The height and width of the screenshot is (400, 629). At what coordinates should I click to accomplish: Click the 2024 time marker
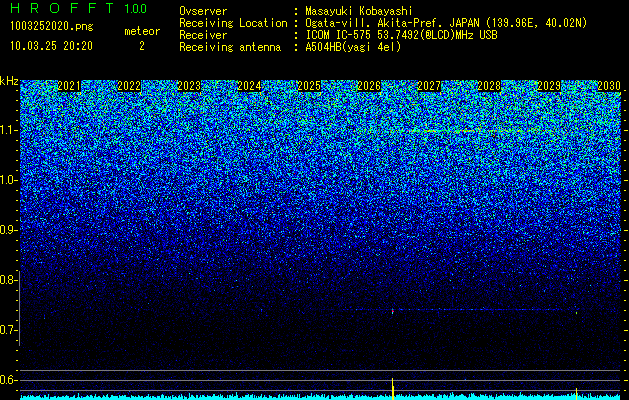(249, 86)
